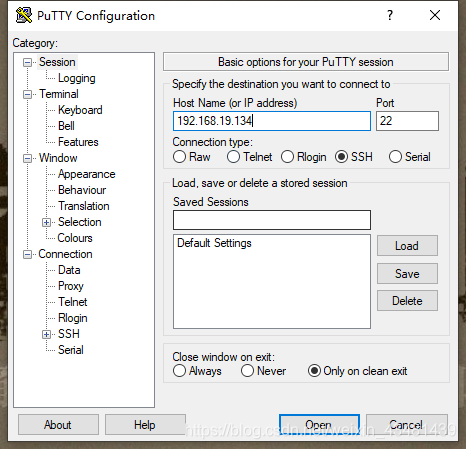Open the Behaviour settings category

(x=82, y=190)
